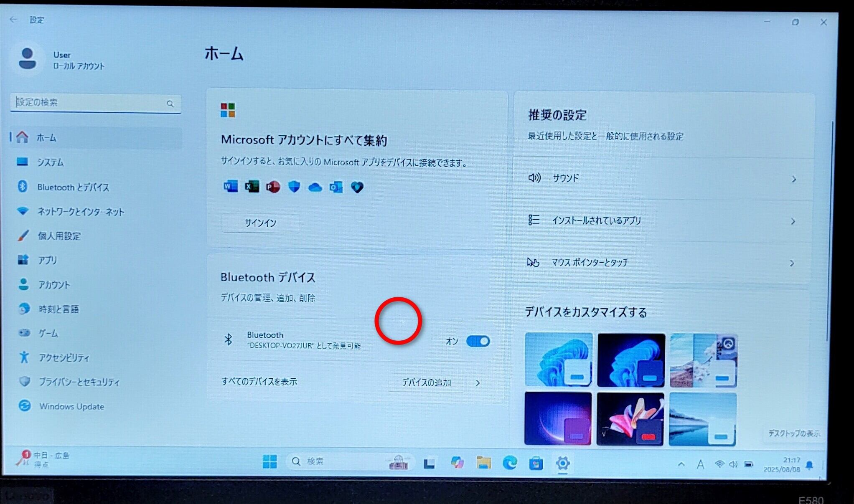Click the Outlook app icon

336,187
